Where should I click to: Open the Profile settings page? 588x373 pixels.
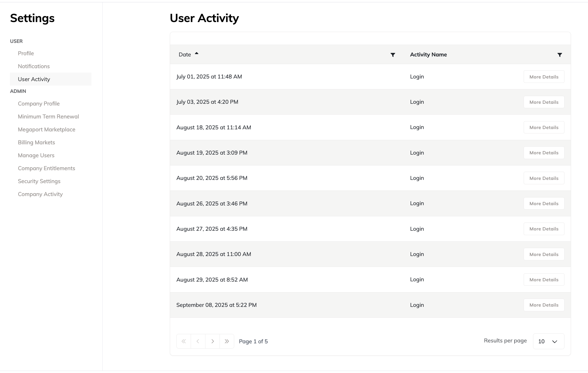(26, 53)
